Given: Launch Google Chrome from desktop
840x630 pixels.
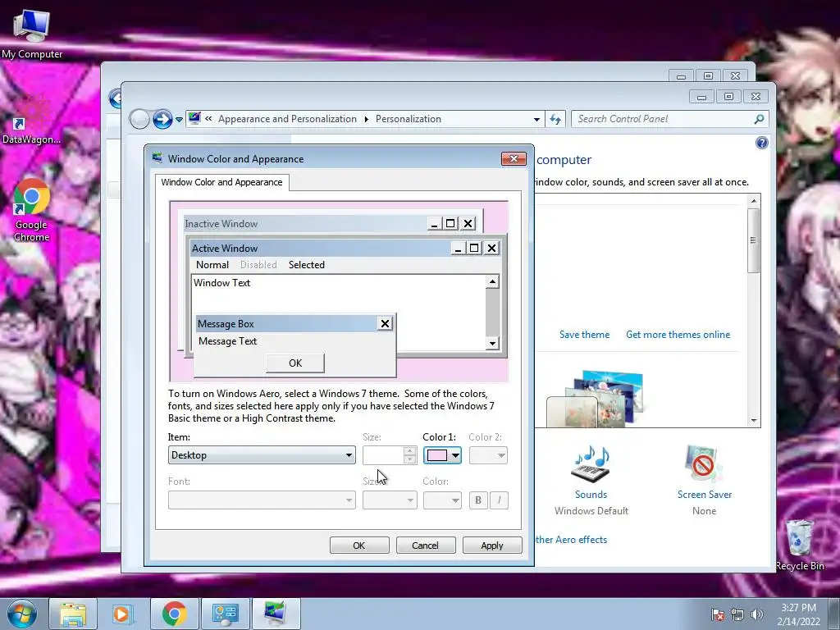Looking at the screenshot, I should [x=32, y=210].
